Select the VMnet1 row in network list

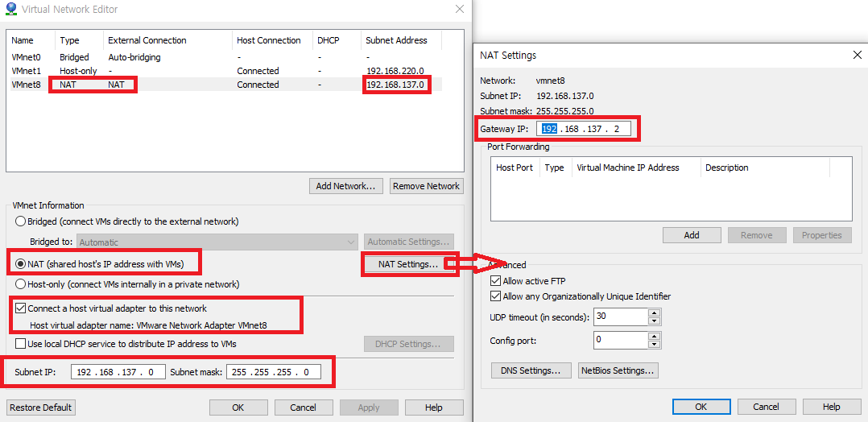225,71
